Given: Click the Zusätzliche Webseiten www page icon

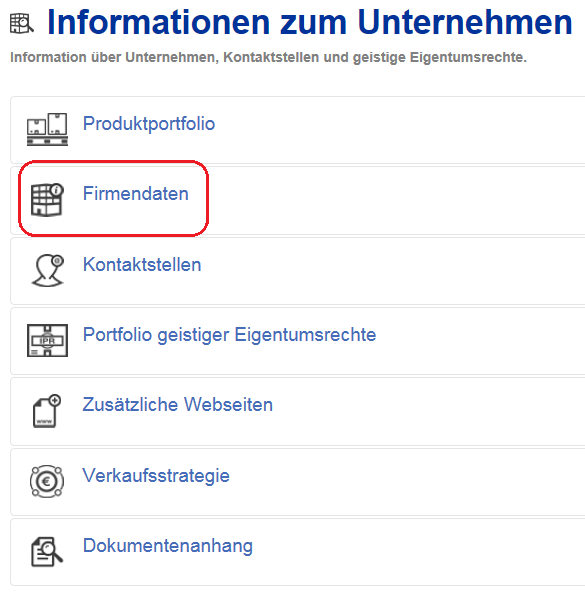Looking at the screenshot, I should coord(47,411).
